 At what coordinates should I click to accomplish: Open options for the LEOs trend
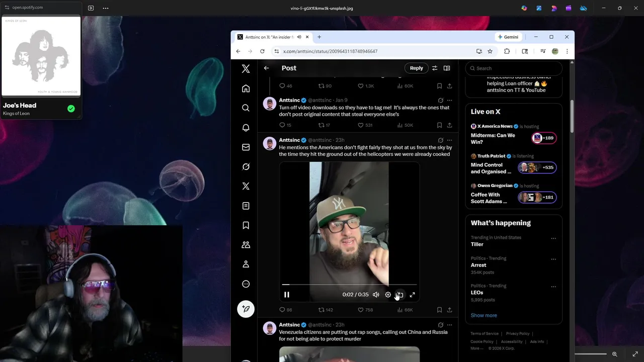(x=553, y=287)
